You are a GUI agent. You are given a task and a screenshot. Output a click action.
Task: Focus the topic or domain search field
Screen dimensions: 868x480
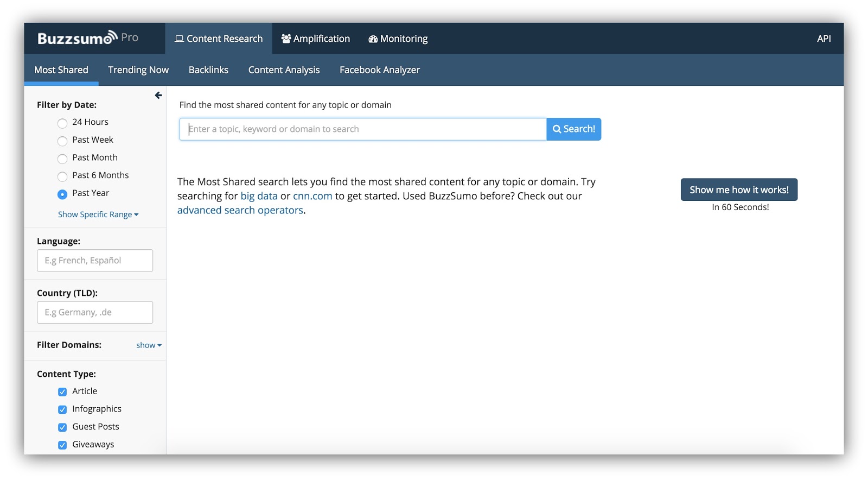[363, 129]
